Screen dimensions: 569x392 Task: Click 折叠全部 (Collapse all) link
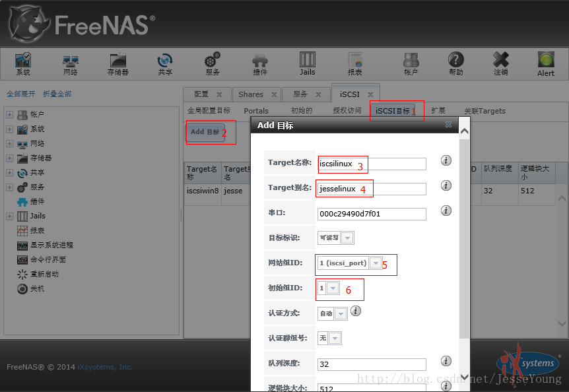coord(57,94)
